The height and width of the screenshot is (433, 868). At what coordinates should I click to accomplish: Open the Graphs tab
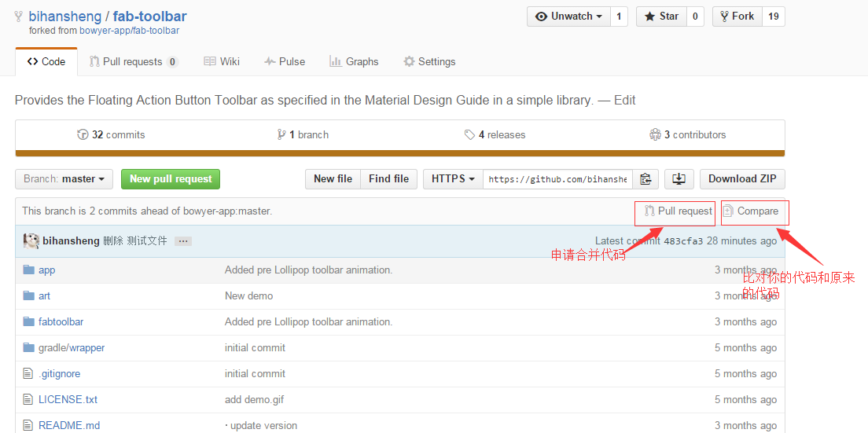tap(355, 62)
